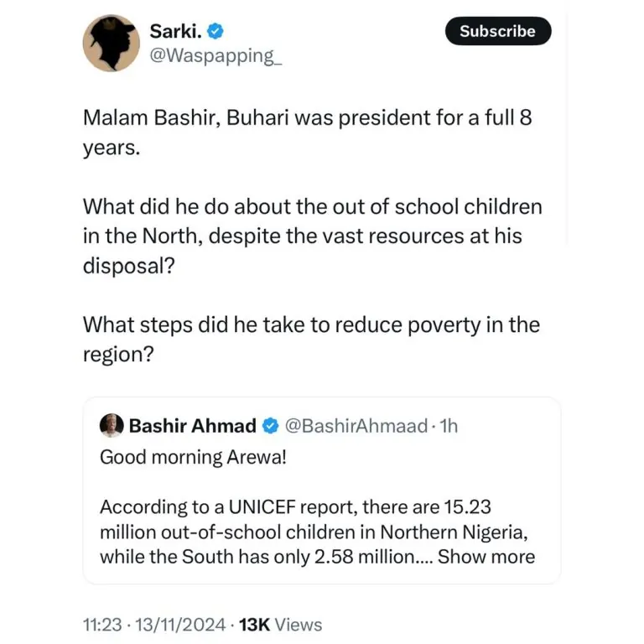644x644 pixels.
Task: Click the "reduce poverty in the region" paragraph
Action: [311, 339]
